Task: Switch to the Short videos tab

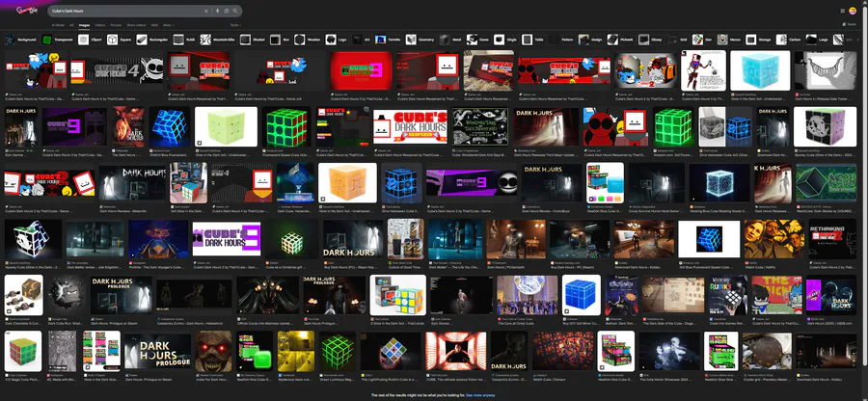Action: click(x=137, y=25)
